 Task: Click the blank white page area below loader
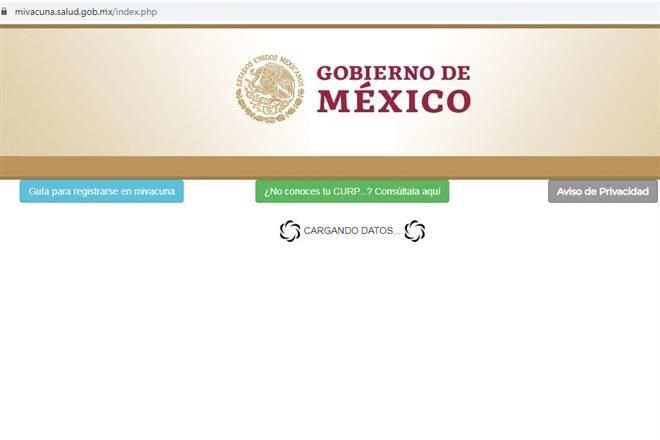click(x=330, y=340)
